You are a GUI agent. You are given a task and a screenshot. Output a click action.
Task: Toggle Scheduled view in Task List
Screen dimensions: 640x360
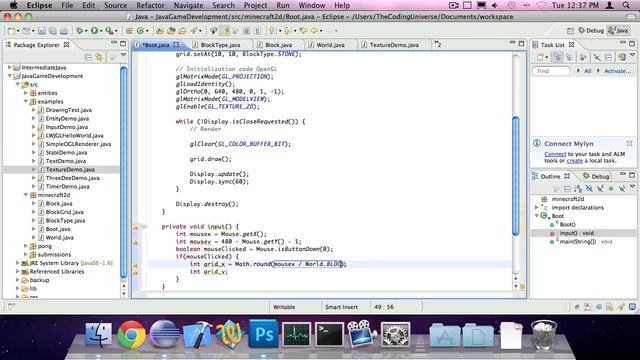(569, 58)
